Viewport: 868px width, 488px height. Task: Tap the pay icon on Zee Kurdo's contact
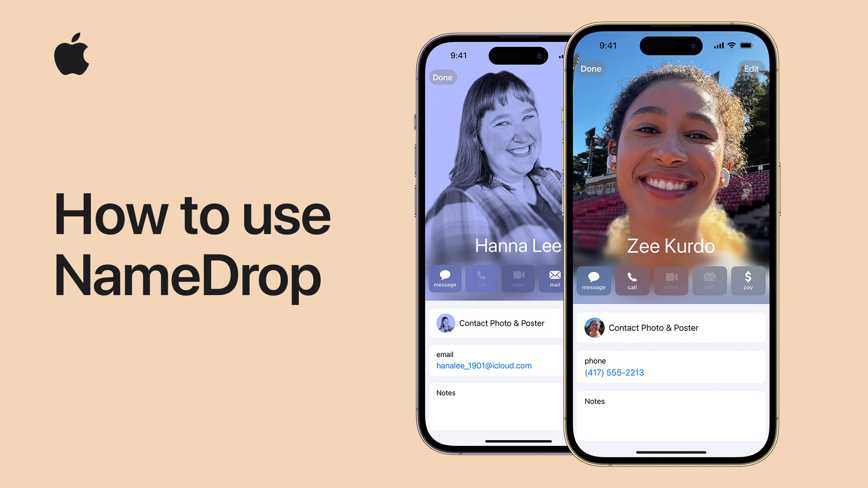pyautogui.click(x=747, y=280)
